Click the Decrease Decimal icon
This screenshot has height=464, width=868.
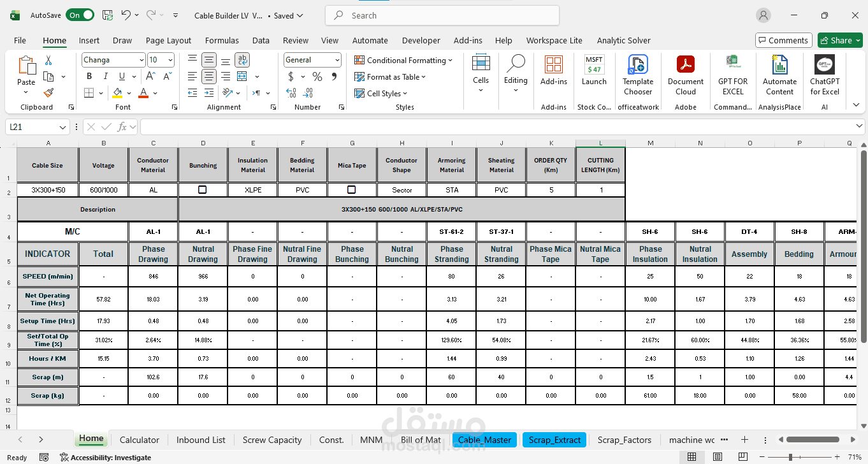pos(307,93)
